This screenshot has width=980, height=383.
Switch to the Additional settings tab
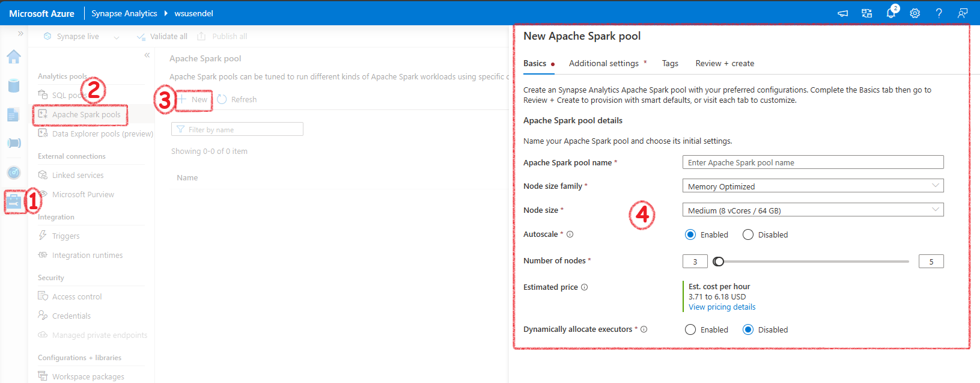[x=604, y=63]
